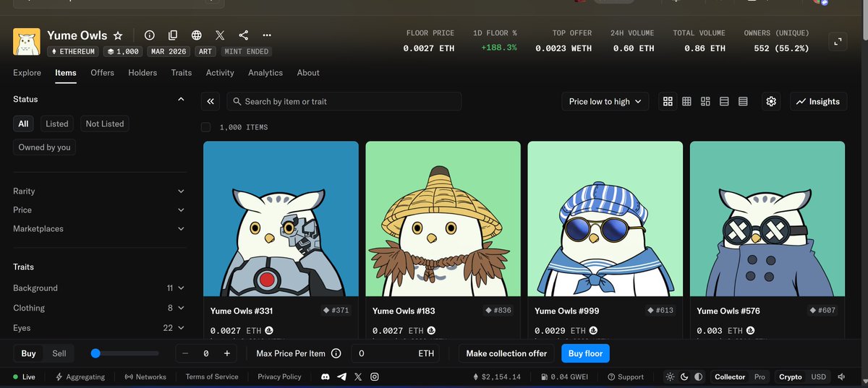Image resolution: width=868 pixels, height=388 pixels.
Task: Open the collection website globe icon
Action: pyautogui.click(x=197, y=35)
